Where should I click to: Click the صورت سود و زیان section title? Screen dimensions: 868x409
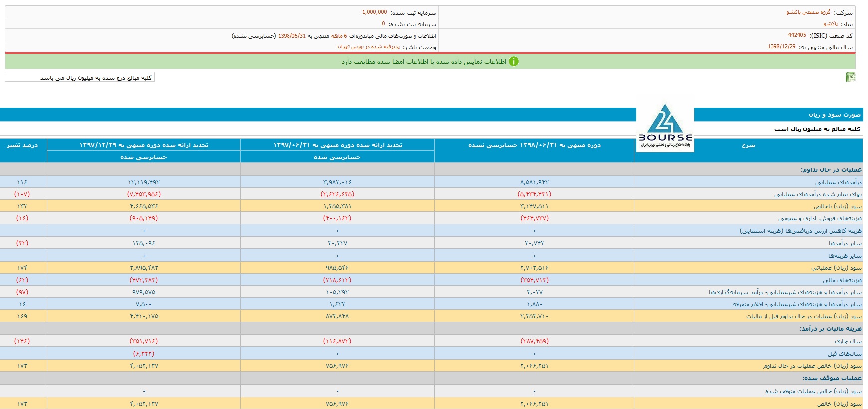tap(835, 115)
